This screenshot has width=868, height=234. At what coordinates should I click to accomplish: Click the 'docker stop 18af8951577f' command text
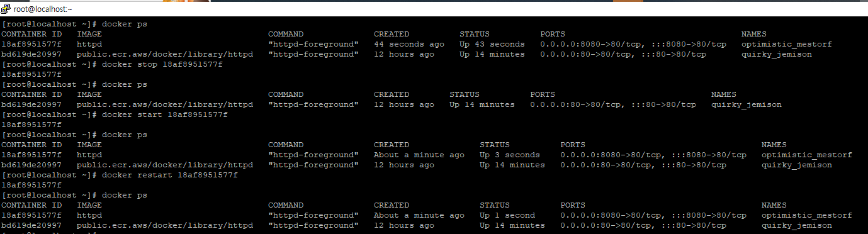pos(162,64)
